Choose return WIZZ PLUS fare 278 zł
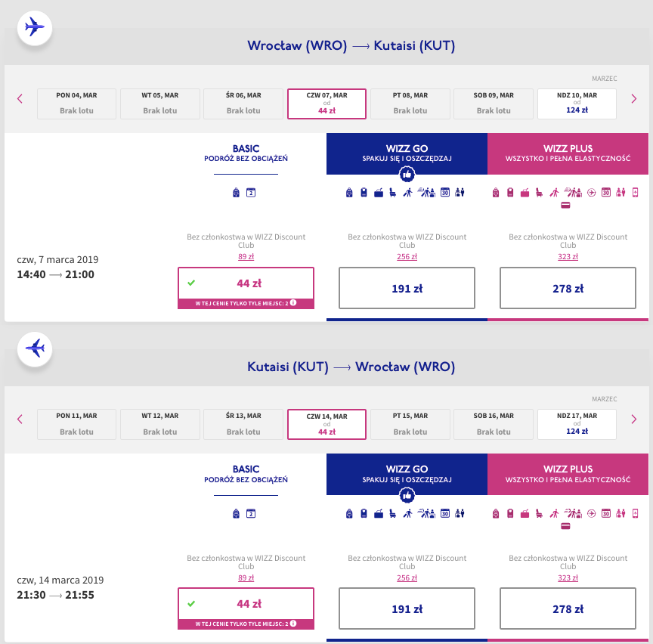This screenshot has height=644, width=653. (568, 608)
